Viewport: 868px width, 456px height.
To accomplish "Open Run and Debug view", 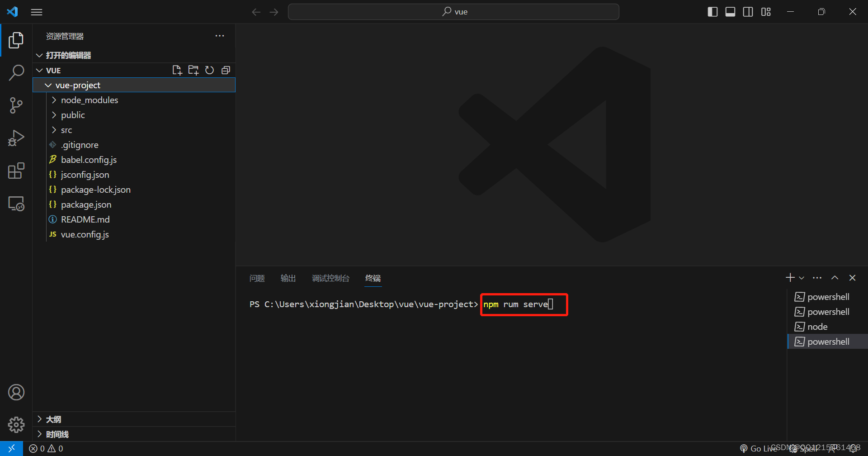I will [x=16, y=138].
